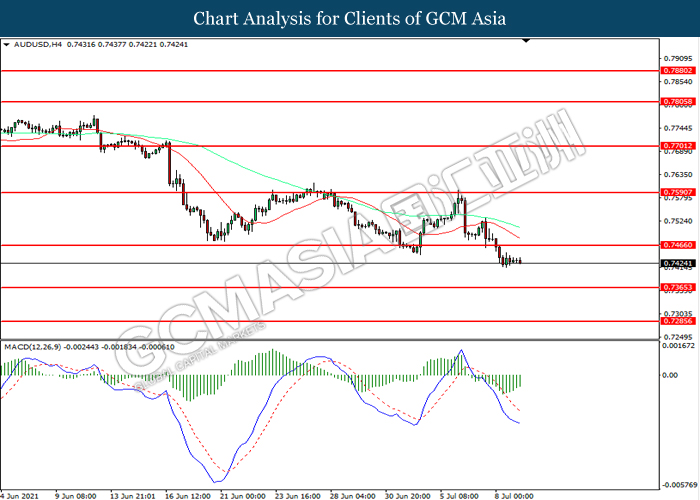Click the 0.73035 price axis value

[678, 314]
